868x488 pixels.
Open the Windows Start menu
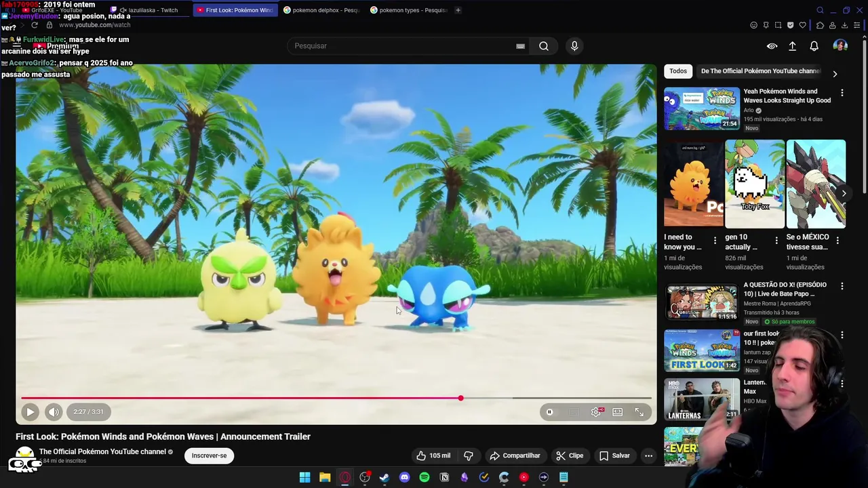click(305, 477)
